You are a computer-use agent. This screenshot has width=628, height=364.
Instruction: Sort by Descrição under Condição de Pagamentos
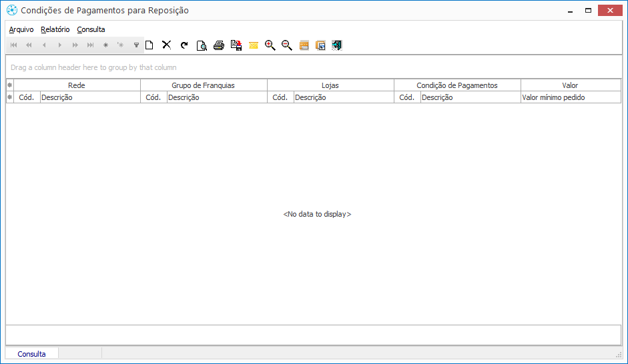(x=470, y=97)
